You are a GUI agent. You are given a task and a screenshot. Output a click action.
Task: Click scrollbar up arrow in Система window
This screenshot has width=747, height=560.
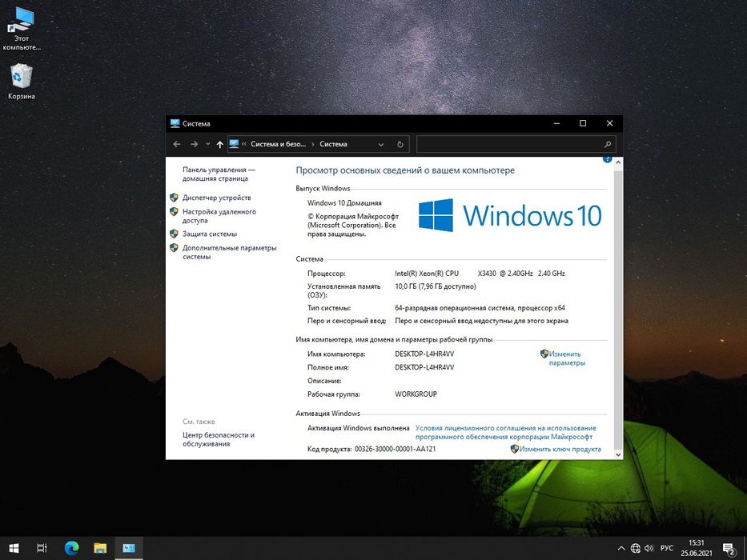618,163
